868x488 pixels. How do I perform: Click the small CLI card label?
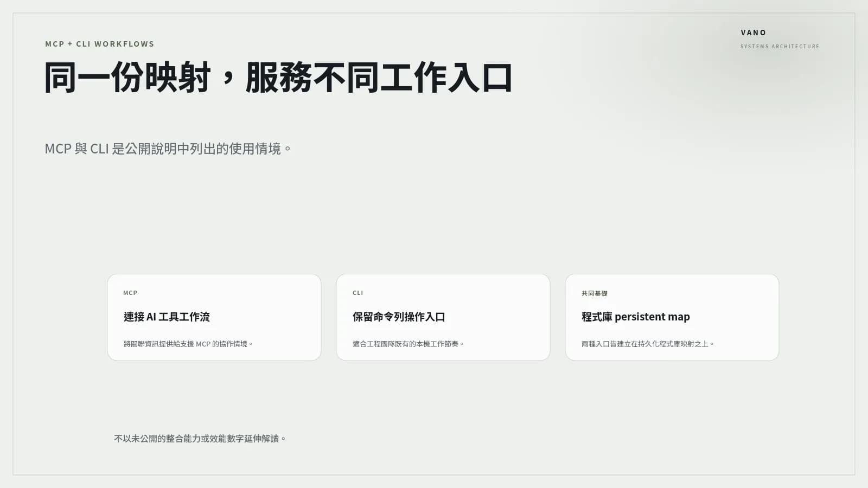click(358, 293)
